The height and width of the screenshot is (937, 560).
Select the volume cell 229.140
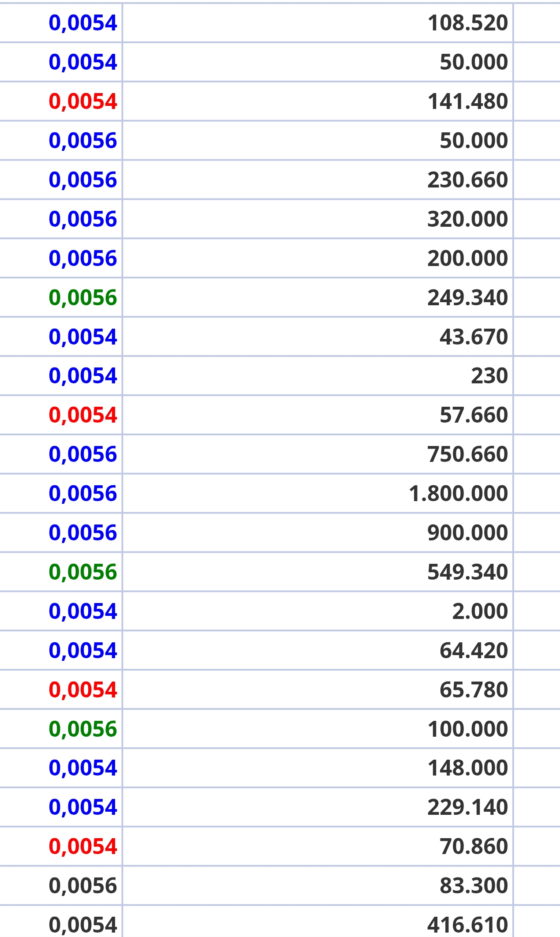(467, 807)
